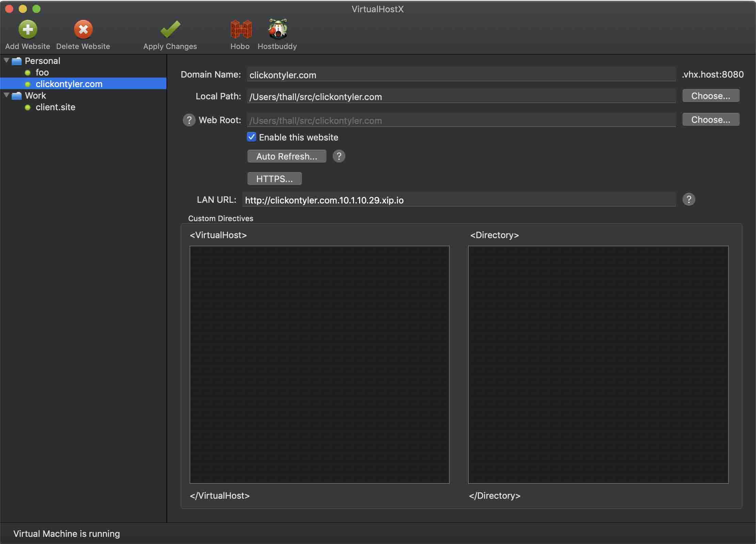Click the Web Root field

click(461, 120)
